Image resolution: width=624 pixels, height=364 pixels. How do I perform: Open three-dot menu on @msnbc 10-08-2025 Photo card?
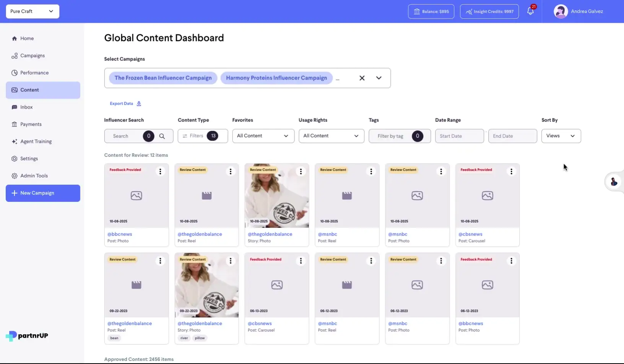coord(441,172)
